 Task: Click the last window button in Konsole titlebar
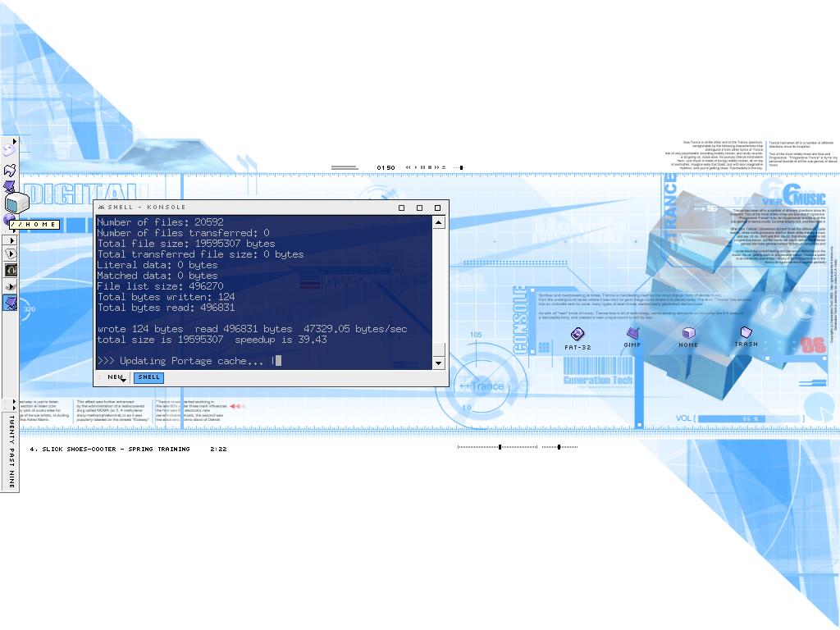tap(438, 208)
